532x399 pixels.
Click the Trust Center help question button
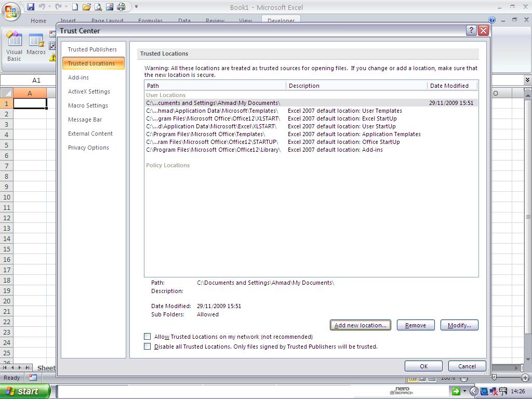tap(471, 31)
